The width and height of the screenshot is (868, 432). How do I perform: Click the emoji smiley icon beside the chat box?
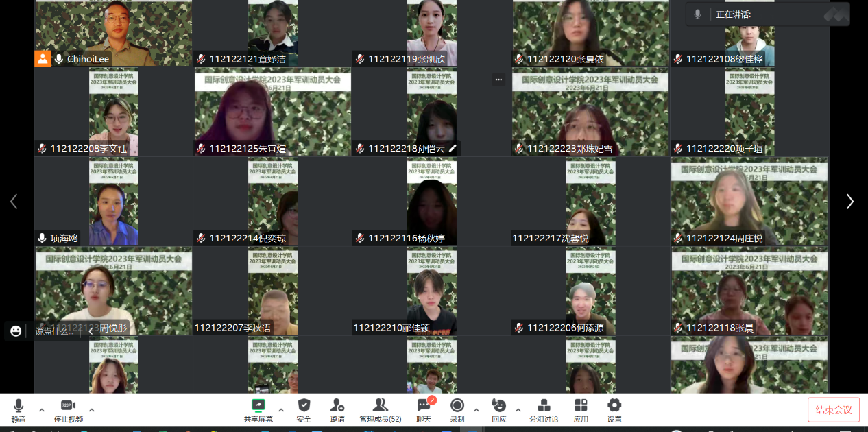point(16,331)
